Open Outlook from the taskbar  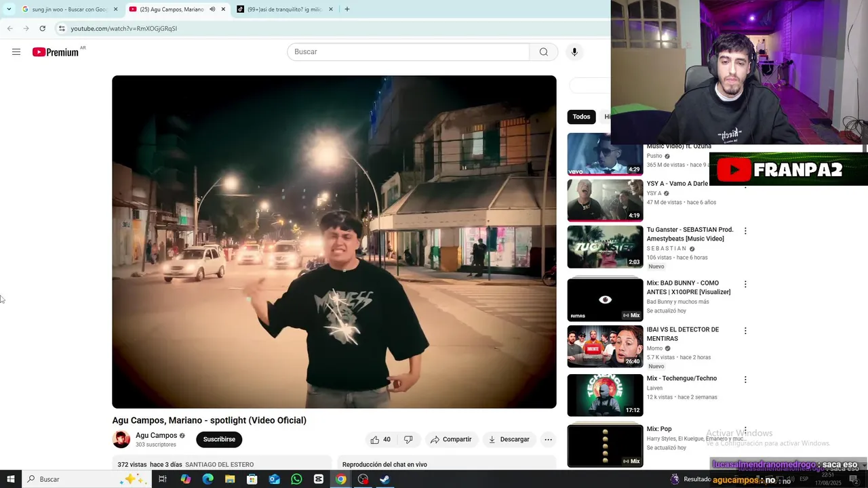pos(274,479)
